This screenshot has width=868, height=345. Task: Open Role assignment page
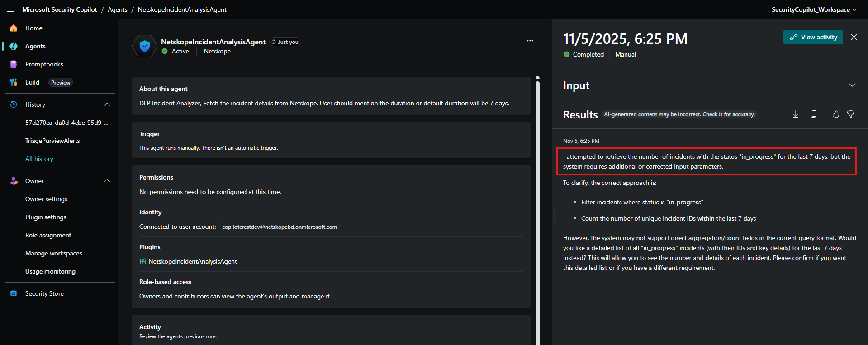[x=48, y=235]
